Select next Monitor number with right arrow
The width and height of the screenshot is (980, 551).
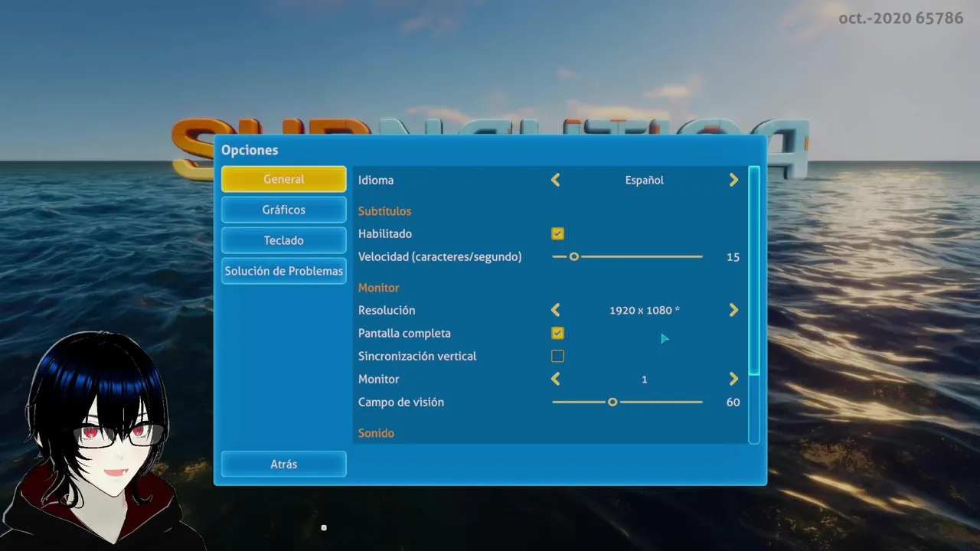tap(733, 379)
